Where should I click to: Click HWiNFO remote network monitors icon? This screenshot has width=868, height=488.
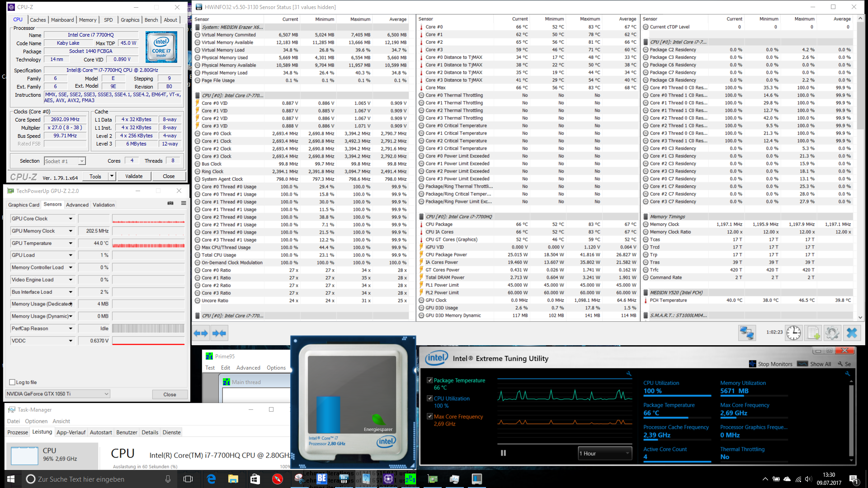pos(746,333)
